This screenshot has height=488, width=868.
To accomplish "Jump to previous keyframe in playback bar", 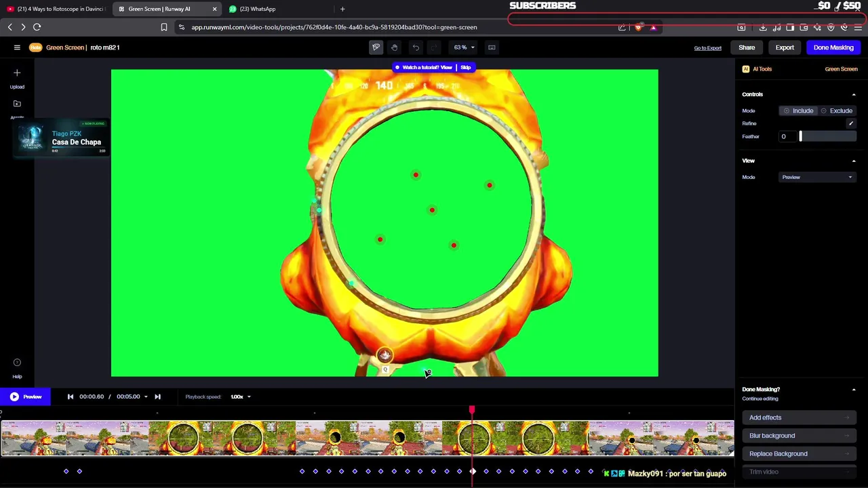I will tap(71, 396).
